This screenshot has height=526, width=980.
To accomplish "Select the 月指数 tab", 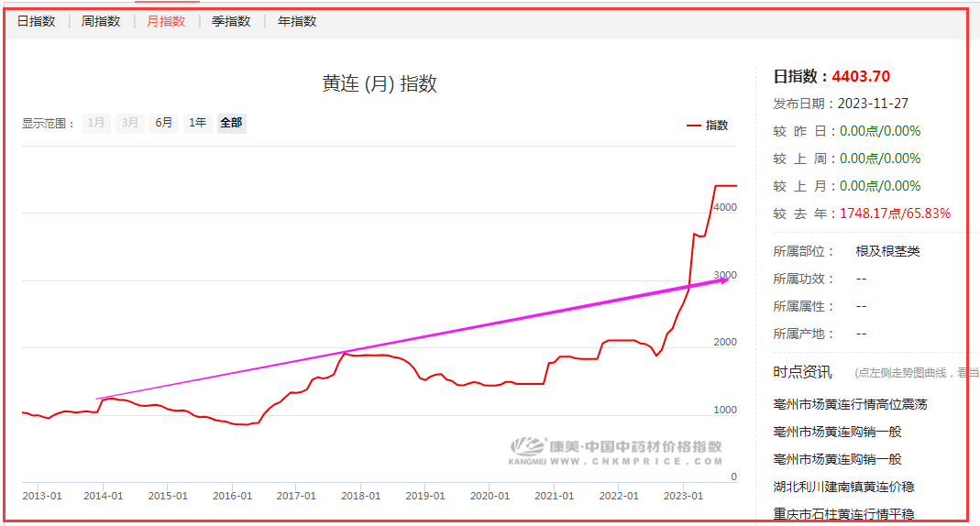I will click(x=166, y=21).
